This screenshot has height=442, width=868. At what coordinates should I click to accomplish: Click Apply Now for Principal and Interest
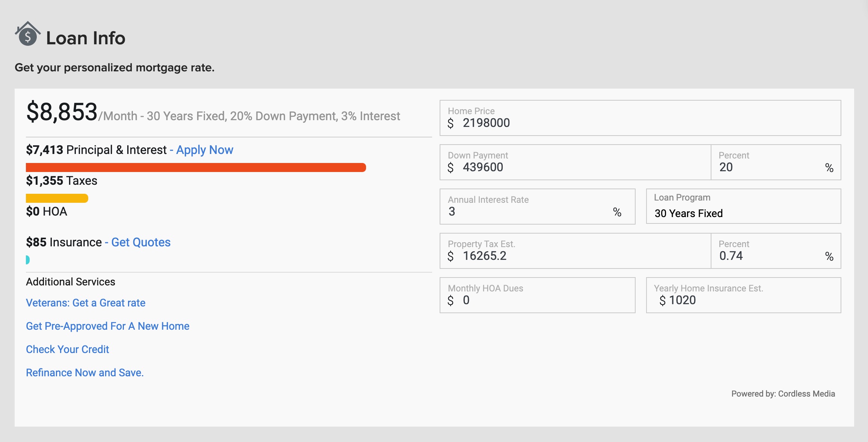[204, 149]
